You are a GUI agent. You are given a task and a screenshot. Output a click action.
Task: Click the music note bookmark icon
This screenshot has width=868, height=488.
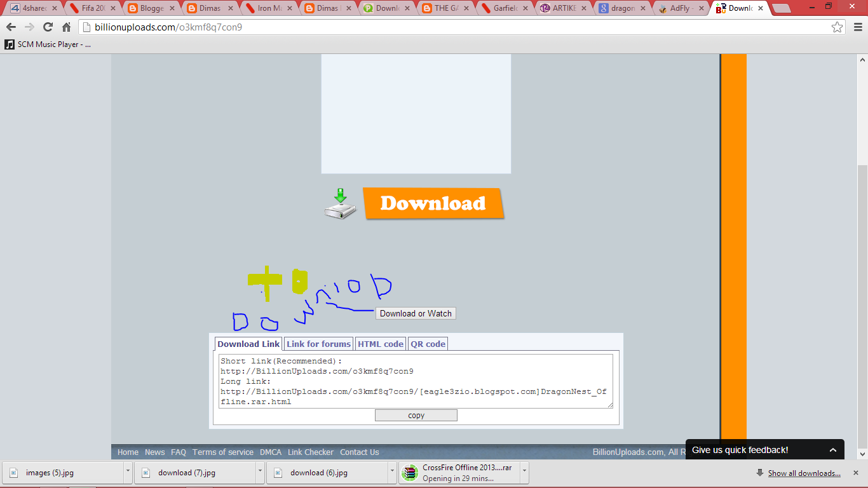click(x=10, y=44)
